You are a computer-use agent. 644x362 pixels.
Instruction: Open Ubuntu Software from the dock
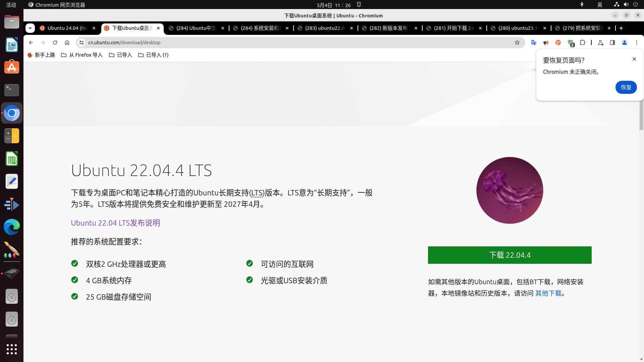(x=12, y=67)
